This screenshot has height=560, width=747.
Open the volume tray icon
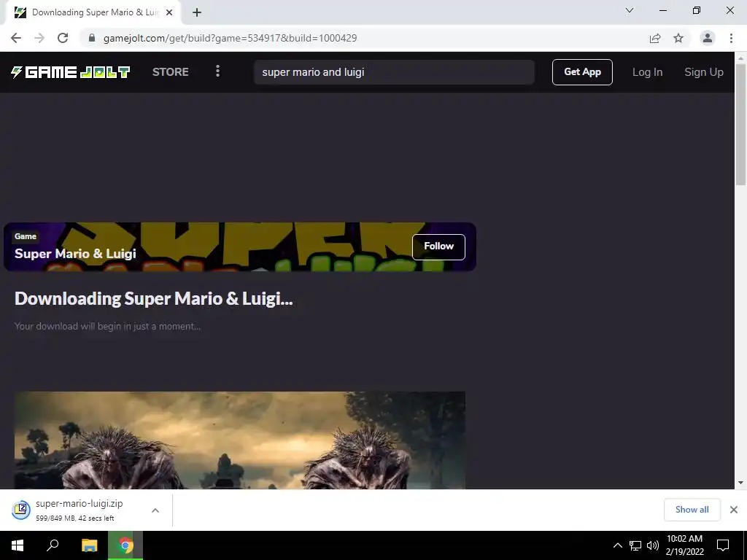click(x=653, y=545)
